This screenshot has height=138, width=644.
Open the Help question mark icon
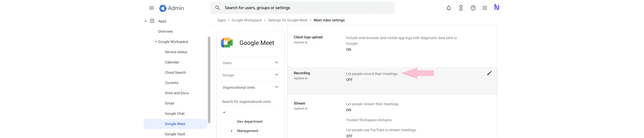tap(473, 8)
